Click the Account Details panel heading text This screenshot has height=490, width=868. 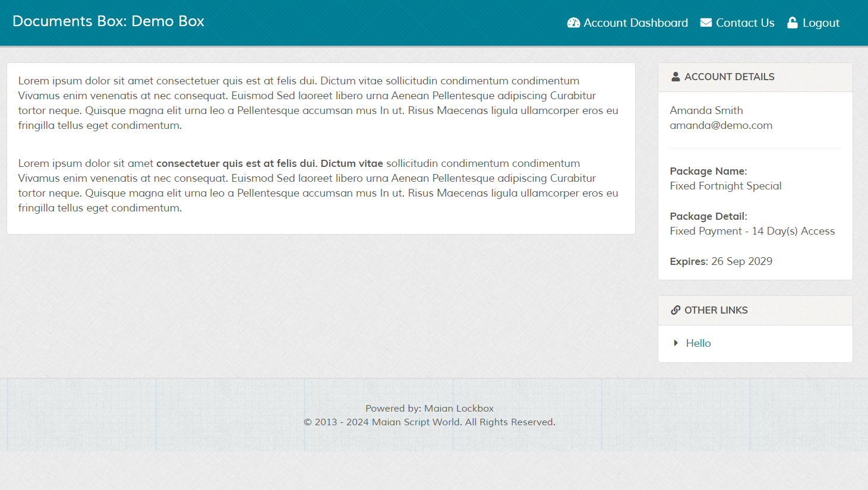pyautogui.click(x=729, y=77)
